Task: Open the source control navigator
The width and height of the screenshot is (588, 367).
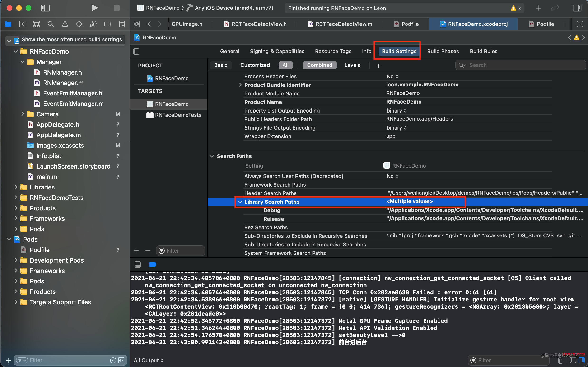Action: [22, 24]
